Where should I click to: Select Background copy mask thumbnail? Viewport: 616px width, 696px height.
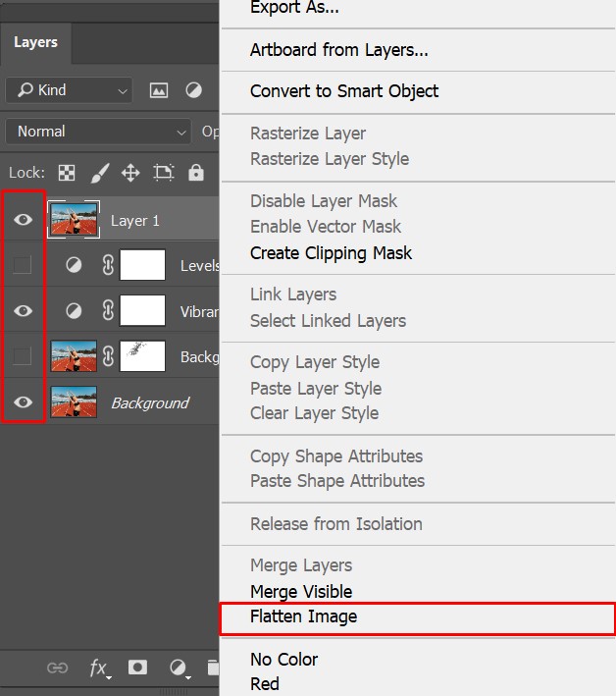click(142, 356)
